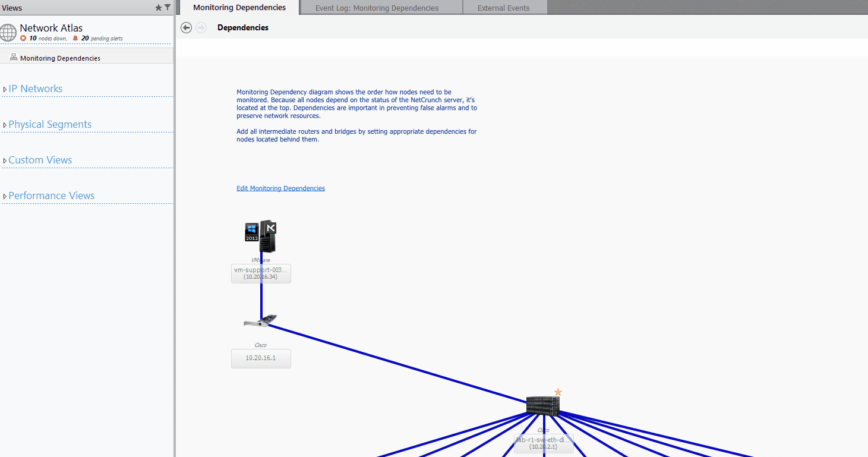
Task: Click the star favorites icon in Views header
Action: point(159,8)
